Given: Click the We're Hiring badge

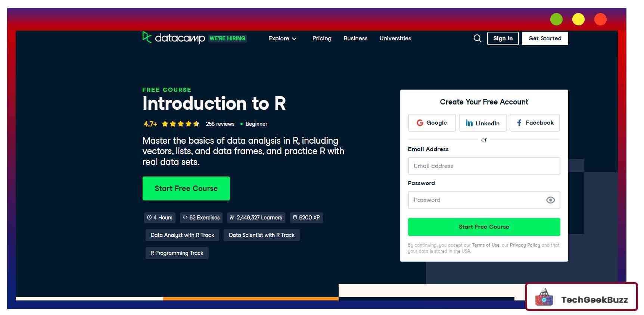Looking at the screenshot, I should tap(227, 38).
